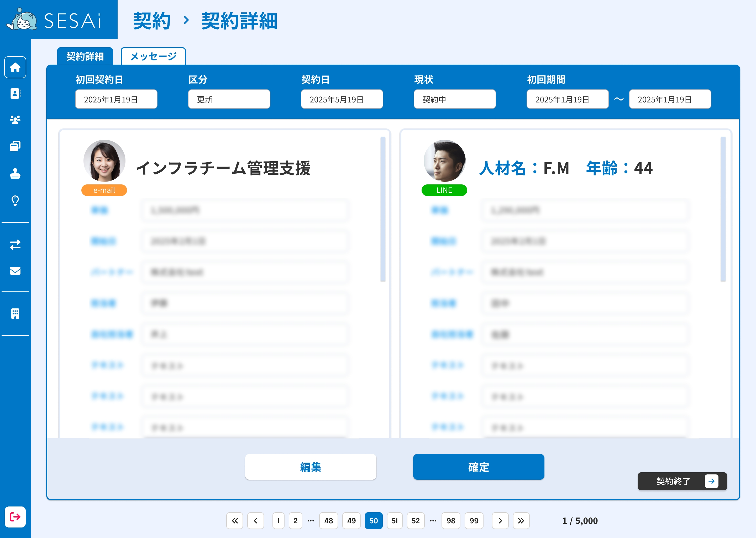Viewport: 756px width, 538px height.
Task: Go to page 98
Action: tap(451, 521)
